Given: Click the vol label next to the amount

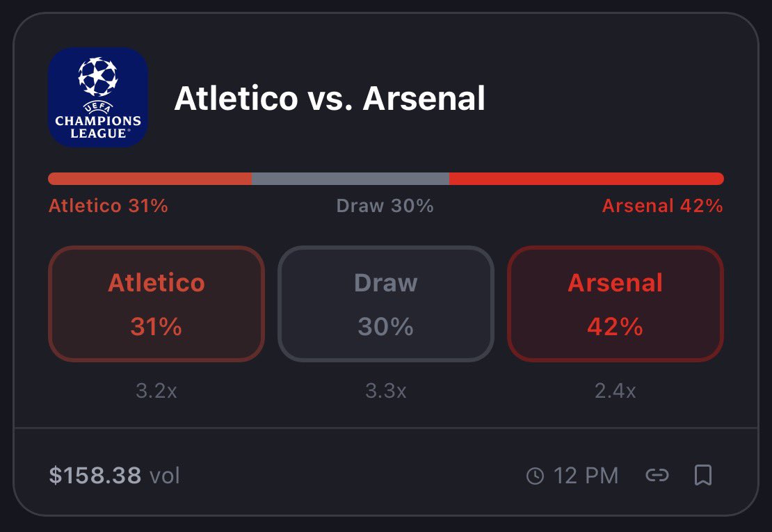Looking at the screenshot, I should (x=164, y=476).
